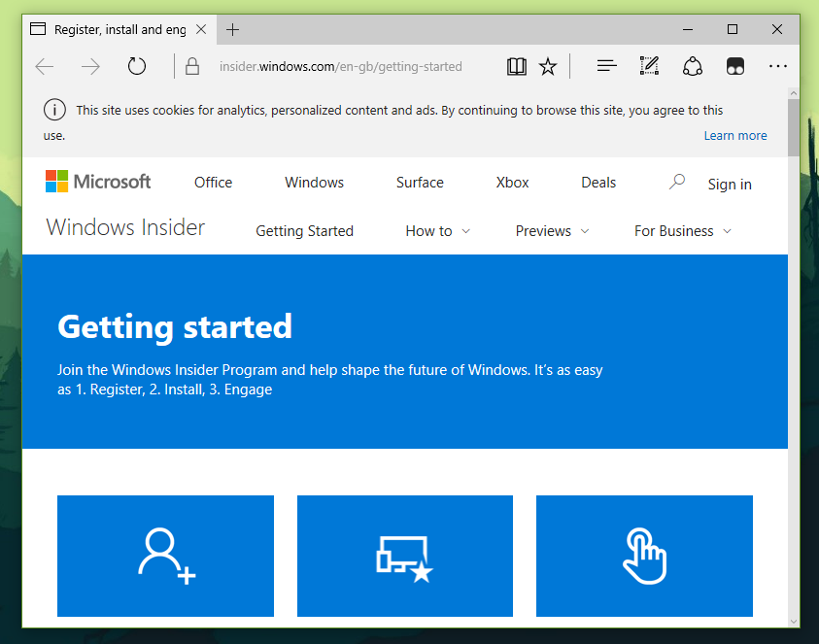Open site search magnifier icon
This screenshot has height=644, width=819.
pyautogui.click(x=677, y=182)
